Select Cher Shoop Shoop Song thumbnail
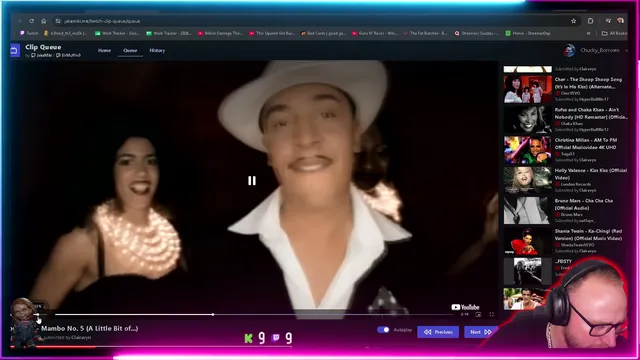 click(527, 89)
